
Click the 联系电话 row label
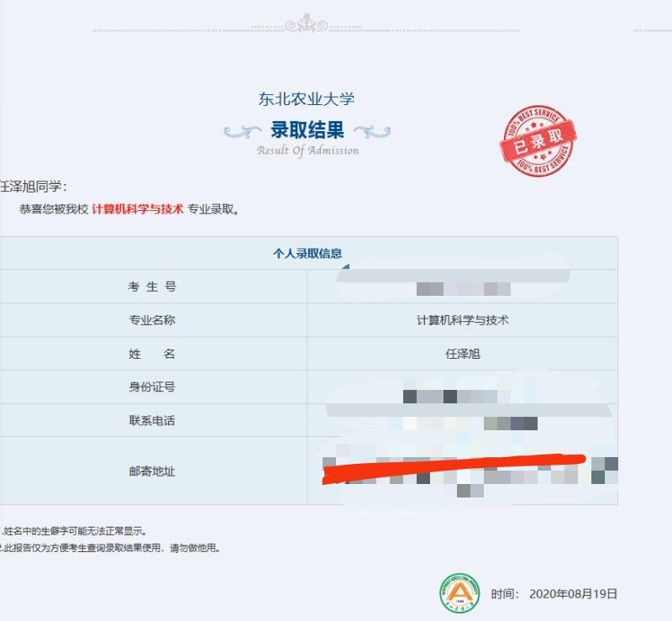pyautogui.click(x=152, y=420)
